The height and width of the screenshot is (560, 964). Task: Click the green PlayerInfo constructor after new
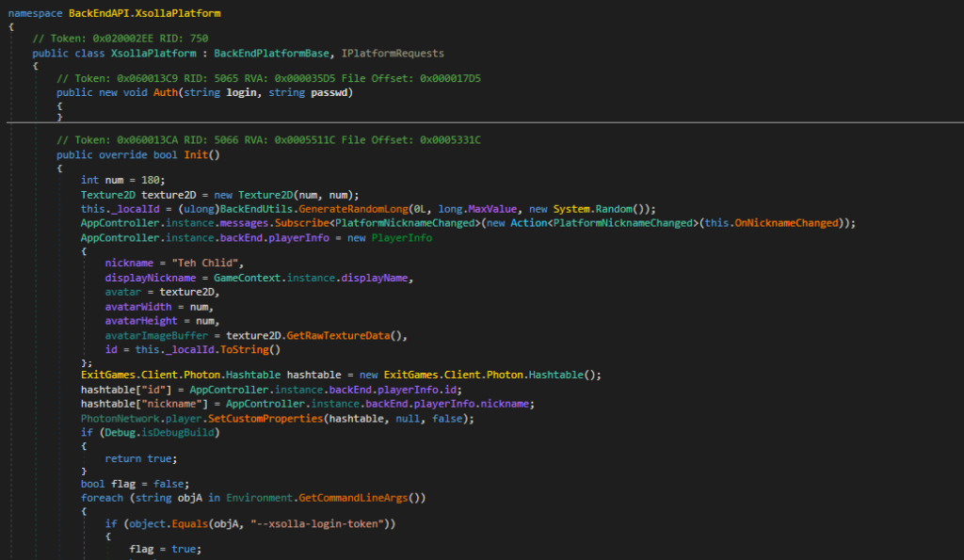pos(401,237)
